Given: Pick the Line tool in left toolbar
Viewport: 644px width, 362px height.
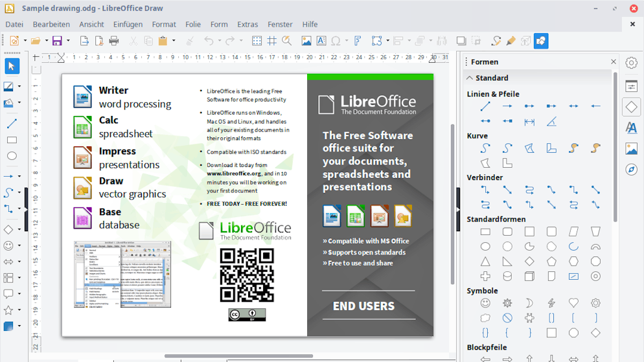Looking at the screenshot, I should [12, 123].
